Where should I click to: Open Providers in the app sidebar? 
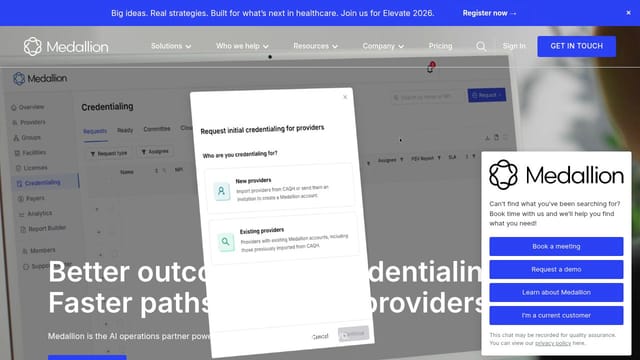pos(30,122)
